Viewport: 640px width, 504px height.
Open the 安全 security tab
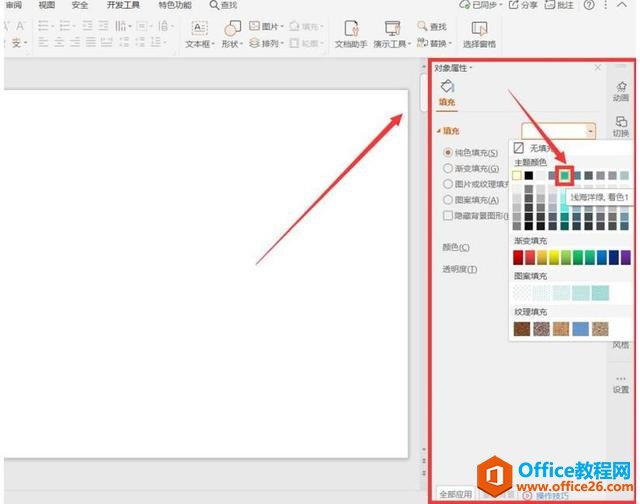click(80, 5)
